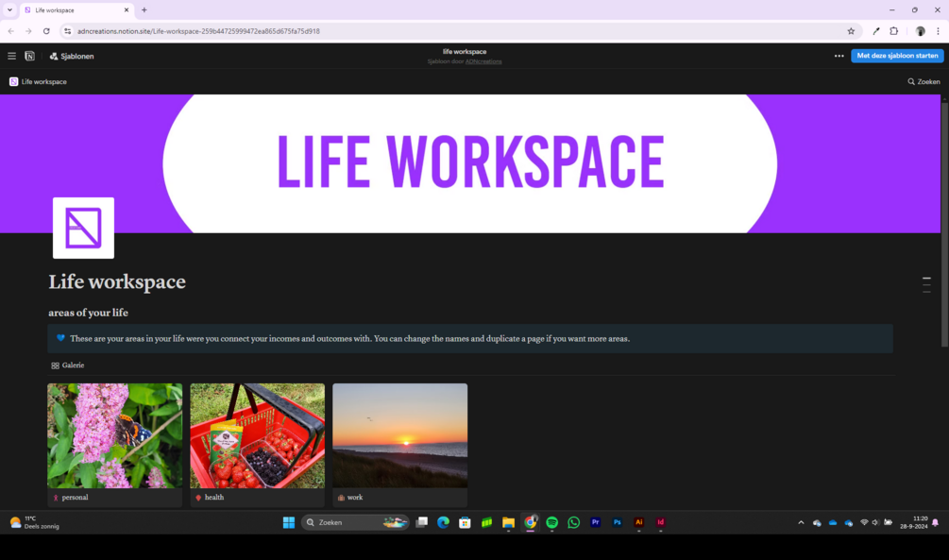This screenshot has width=949, height=560.
Task: View site information icon in address bar
Action: tap(67, 31)
